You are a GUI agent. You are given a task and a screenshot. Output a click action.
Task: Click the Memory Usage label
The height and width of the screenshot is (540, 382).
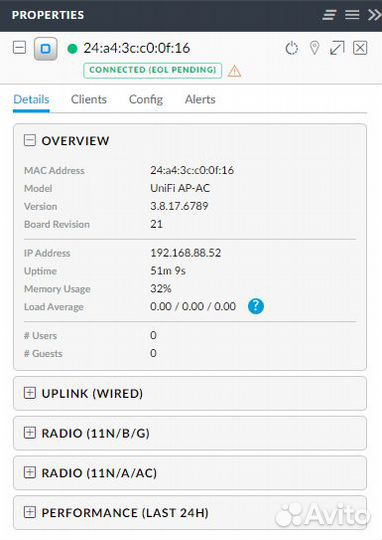coord(57,289)
